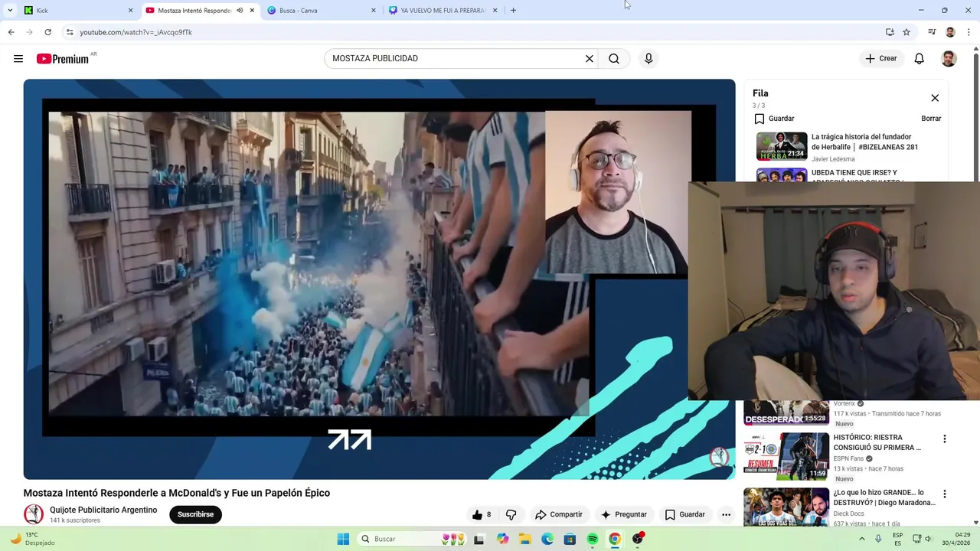Open Chrome media control icon
The image size is (980, 551).
932,32
